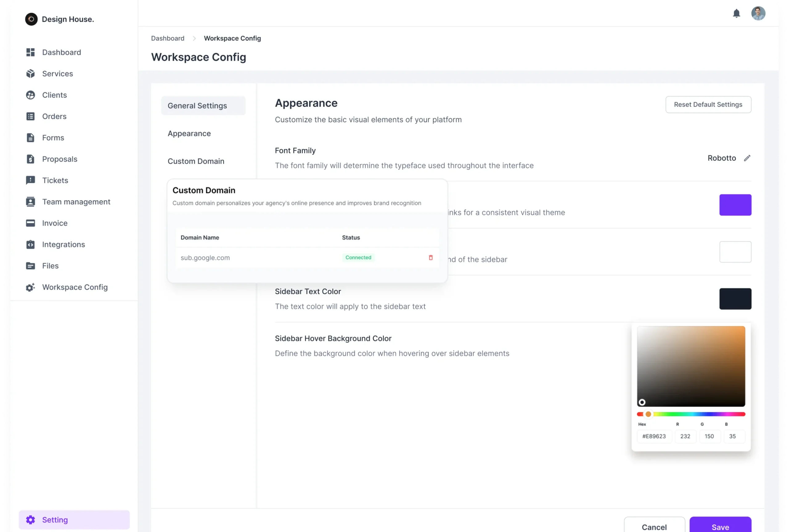Click the Files folder icon
Screen dimensions: 789x532
(x=31, y=266)
